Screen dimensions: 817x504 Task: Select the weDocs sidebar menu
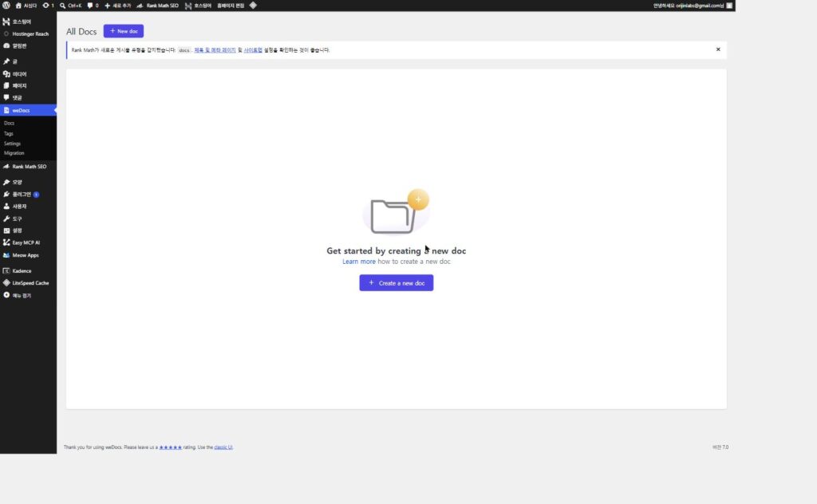pos(28,110)
